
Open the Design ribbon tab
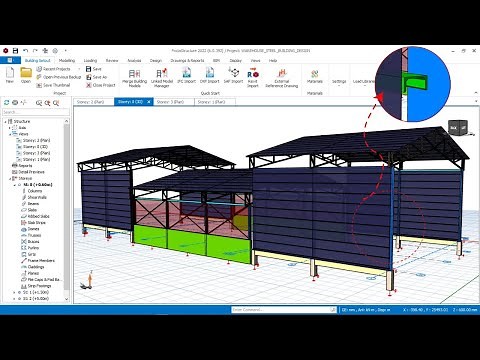[x=156, y=61]
